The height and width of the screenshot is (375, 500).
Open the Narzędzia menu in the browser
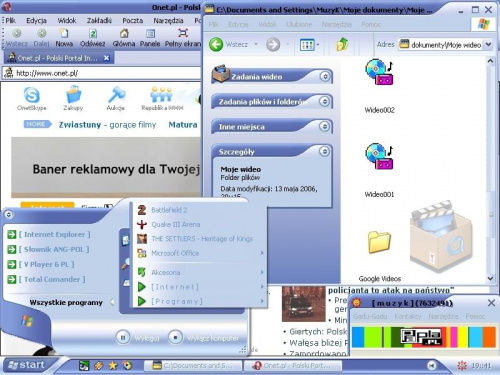(168, 21)
